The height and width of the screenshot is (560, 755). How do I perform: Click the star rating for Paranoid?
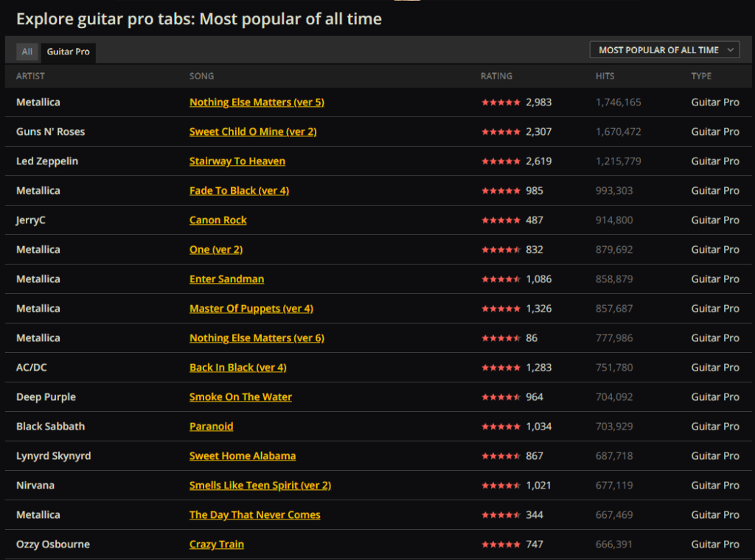(501, 427)
